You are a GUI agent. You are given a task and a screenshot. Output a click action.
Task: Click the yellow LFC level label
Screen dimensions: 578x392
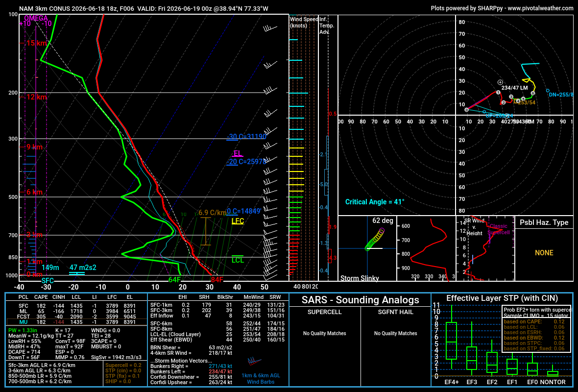(238, 221)
